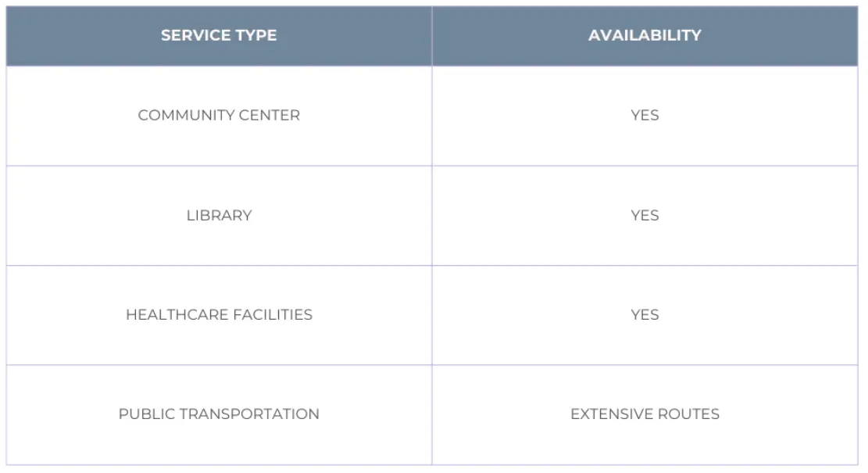Click YES in the Community Center row

click(x=645, y=115)
